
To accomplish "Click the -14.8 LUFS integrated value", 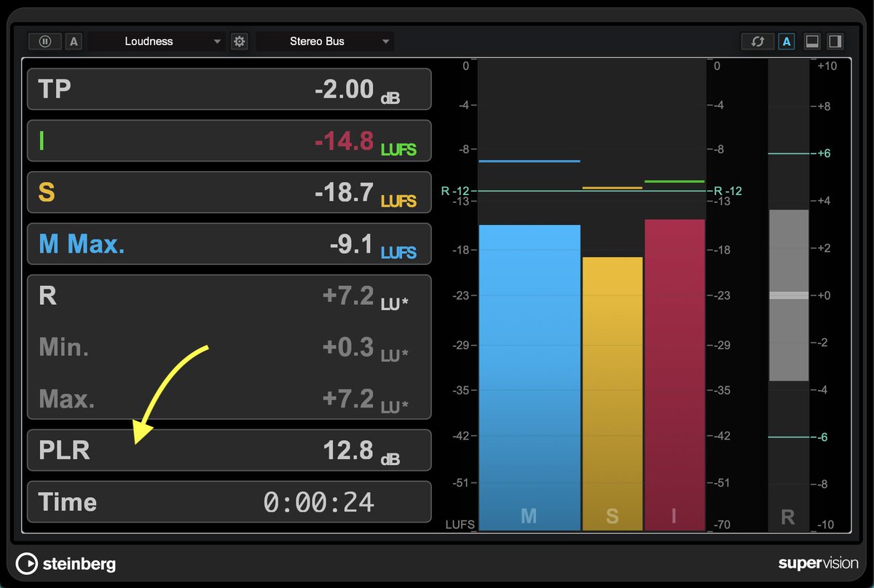I will [x=366, y=142].
